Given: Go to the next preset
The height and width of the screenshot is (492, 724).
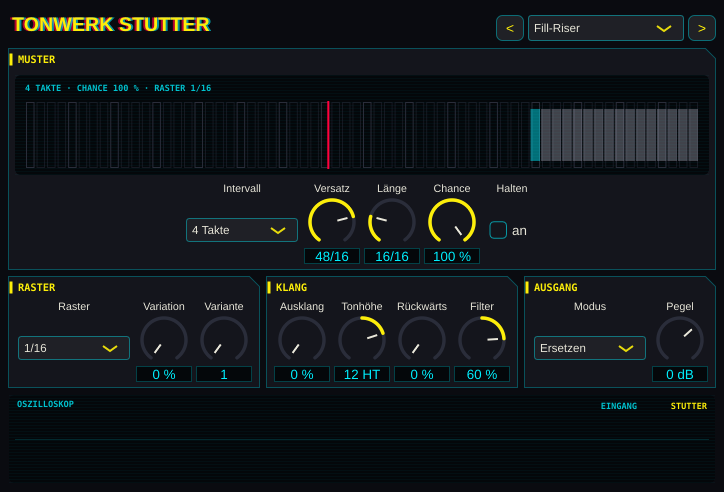Looking at the screenshot, I should pyautogui.click(x=701, y=28).
